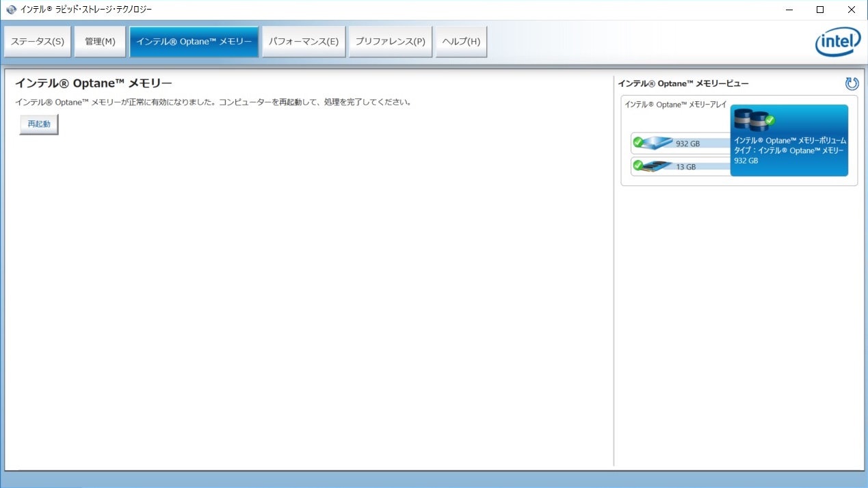
Task: Click the volume disks icon with checkmark
Action: click(754, 121)
